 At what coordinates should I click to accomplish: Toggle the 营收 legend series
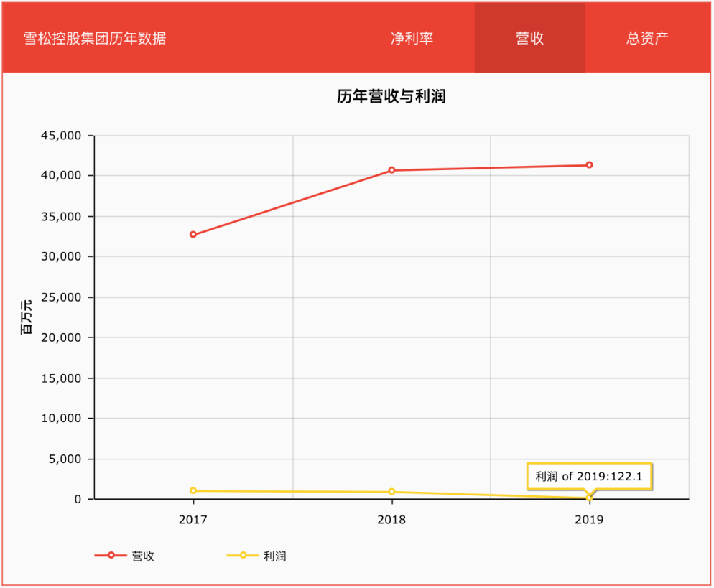(x=124, y=556)
